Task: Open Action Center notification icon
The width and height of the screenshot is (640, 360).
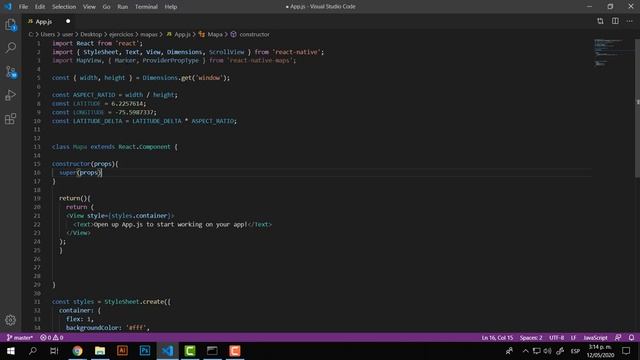Action: (626, 351)
